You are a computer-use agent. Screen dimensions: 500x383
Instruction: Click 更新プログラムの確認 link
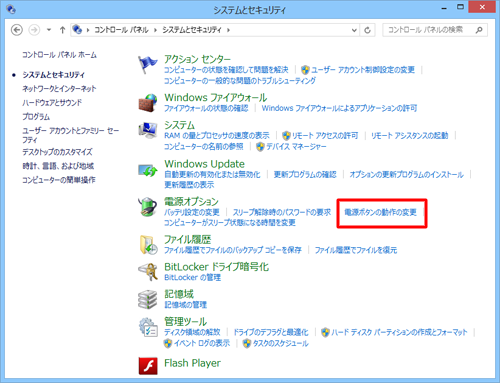305,174
